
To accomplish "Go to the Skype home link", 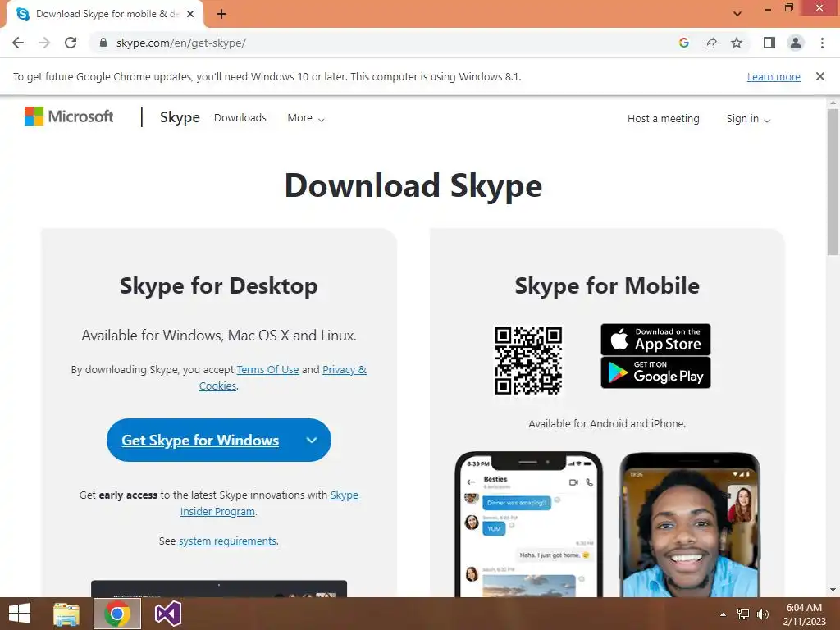I will [x=180, y=117].
